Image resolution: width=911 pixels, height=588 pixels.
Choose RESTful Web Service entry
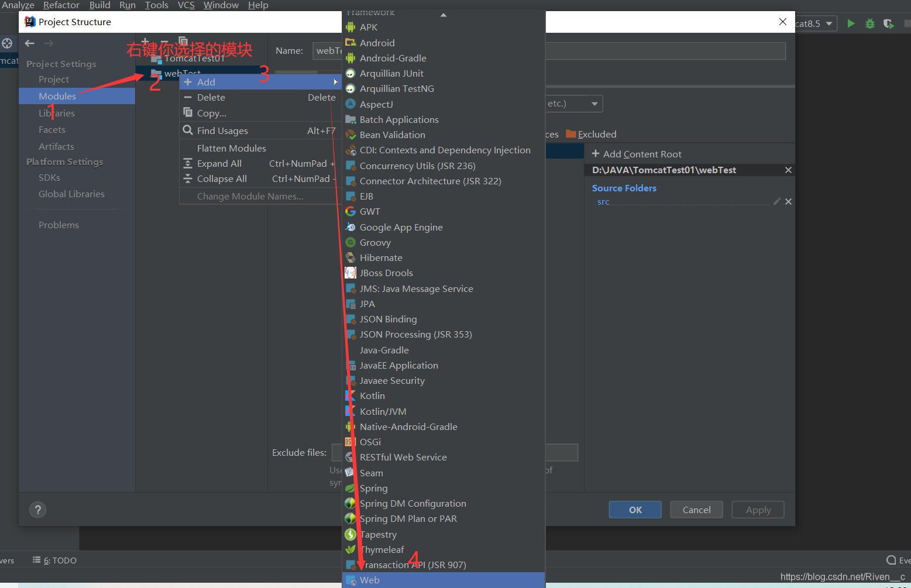pyautogui.click(x=444, y=457)
